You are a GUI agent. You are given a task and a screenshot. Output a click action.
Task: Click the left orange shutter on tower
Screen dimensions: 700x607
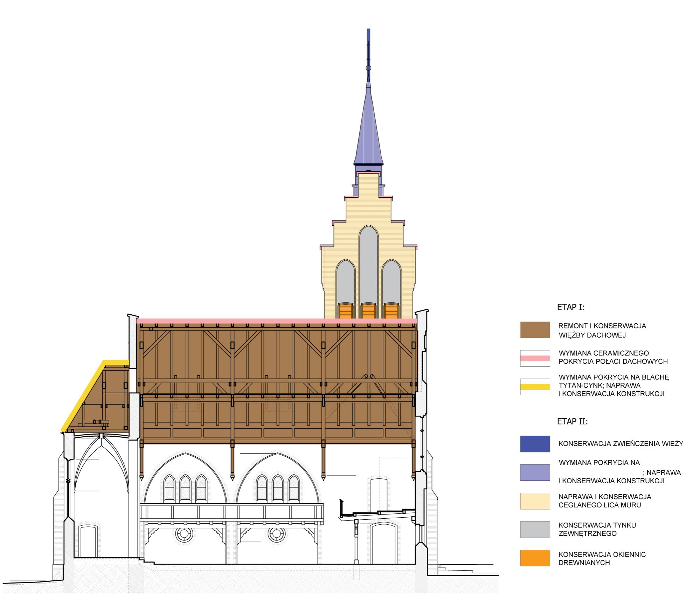[x=345, y=311]
